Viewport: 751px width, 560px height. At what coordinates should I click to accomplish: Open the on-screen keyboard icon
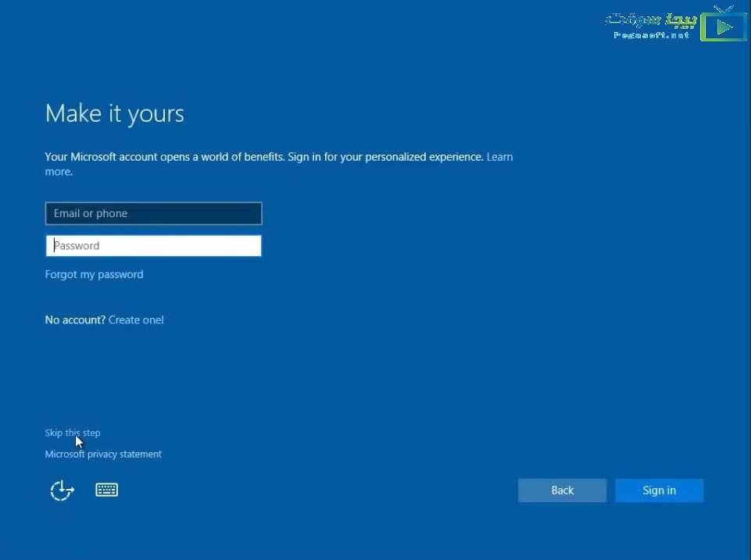[x=107, y=490]
